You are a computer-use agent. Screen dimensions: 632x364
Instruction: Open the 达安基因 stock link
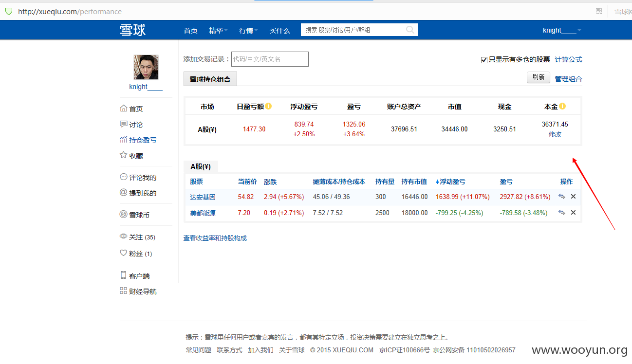203,197
